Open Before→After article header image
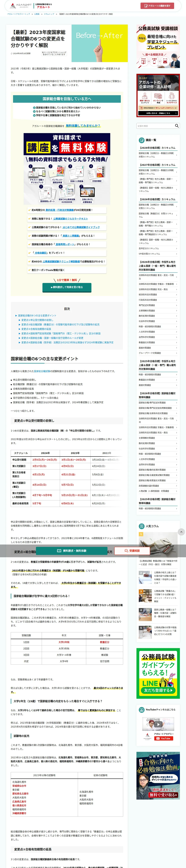The image size is (186, 868). 100,43
